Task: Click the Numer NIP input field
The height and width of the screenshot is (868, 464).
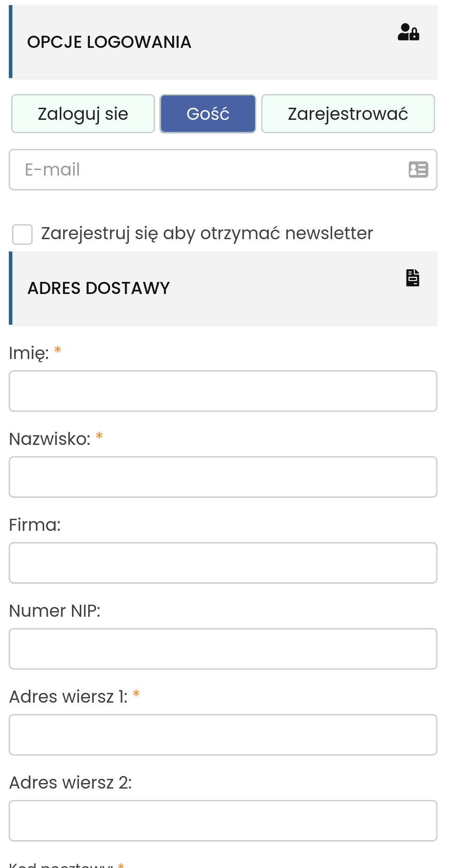Action: tap(223, 649)
